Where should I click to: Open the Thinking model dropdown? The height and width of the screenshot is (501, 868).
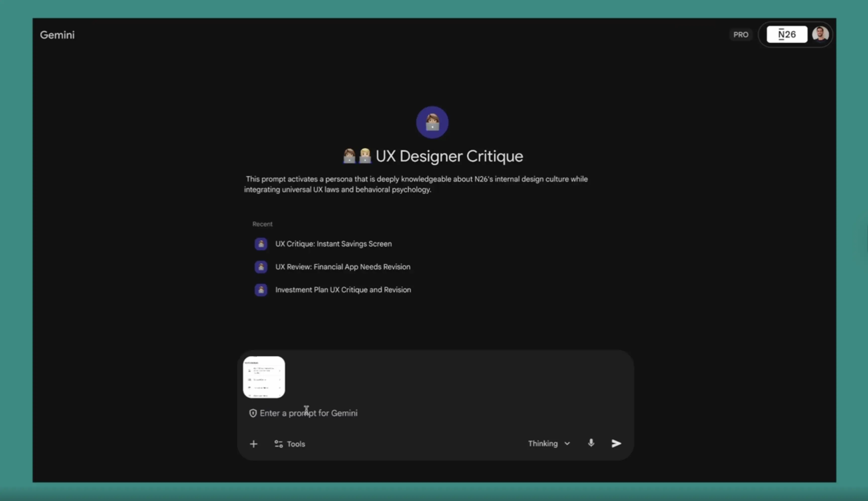(x=543, y=443)
